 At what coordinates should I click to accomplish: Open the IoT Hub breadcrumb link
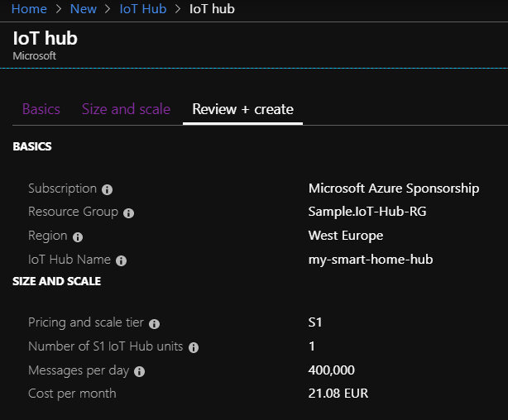pyautogui.click(x=143, y=9)
